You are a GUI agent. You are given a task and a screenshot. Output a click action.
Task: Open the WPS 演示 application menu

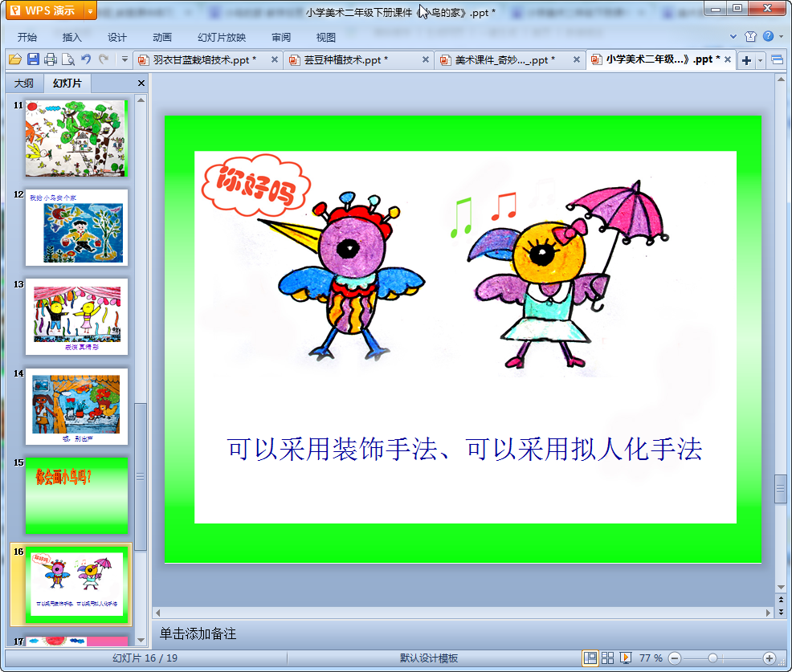click(x=45, y=10)
